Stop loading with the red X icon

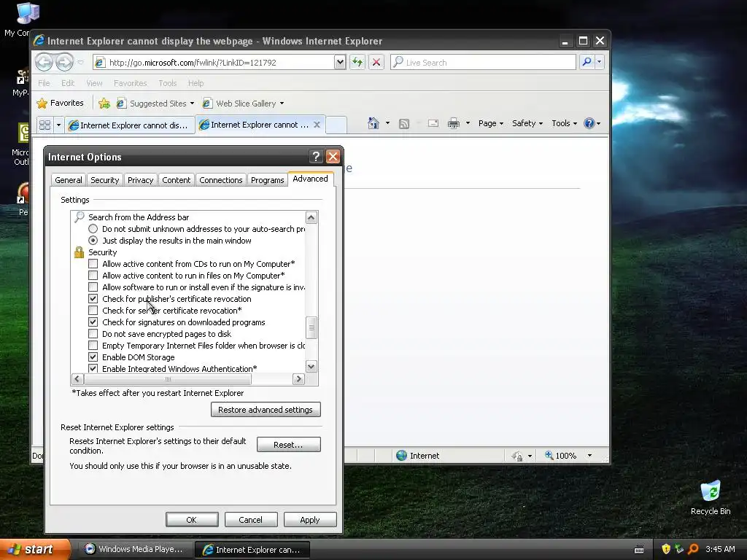(376, 62)
